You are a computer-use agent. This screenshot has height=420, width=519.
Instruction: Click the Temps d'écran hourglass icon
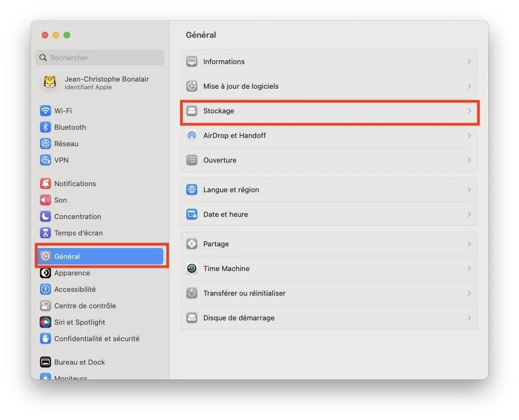tap(45, 233)
